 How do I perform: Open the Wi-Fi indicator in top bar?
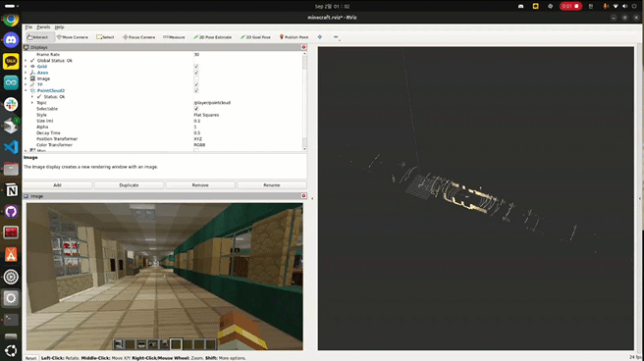[x=616, y=6]
